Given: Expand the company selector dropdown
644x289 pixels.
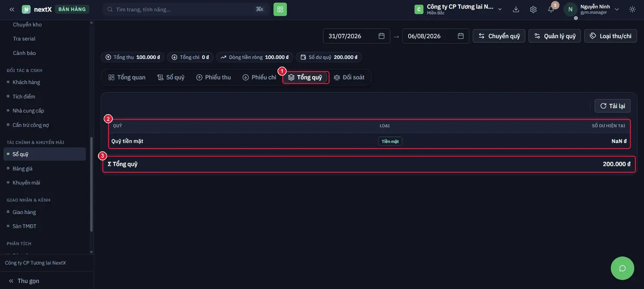Looking at the screenshot, I should coord(500,9).
